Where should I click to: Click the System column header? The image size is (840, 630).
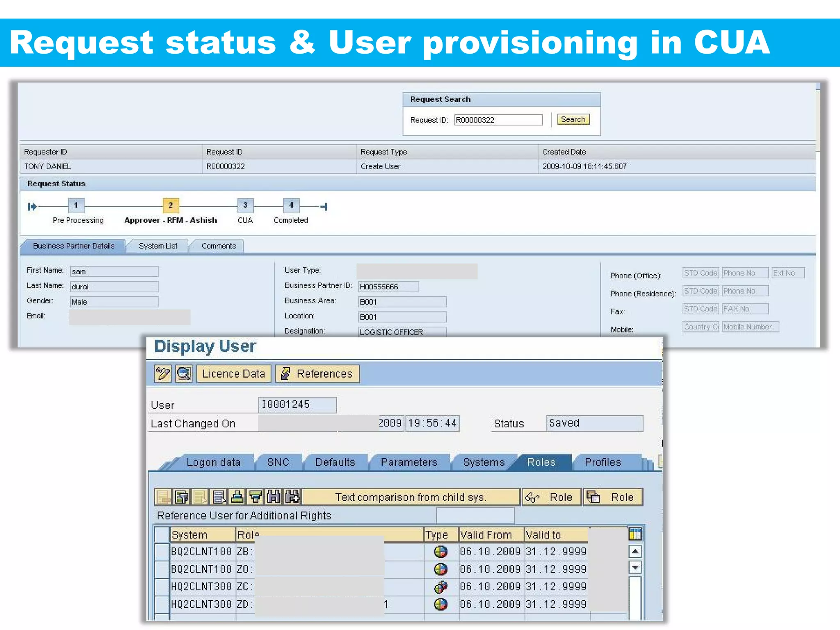203,535
